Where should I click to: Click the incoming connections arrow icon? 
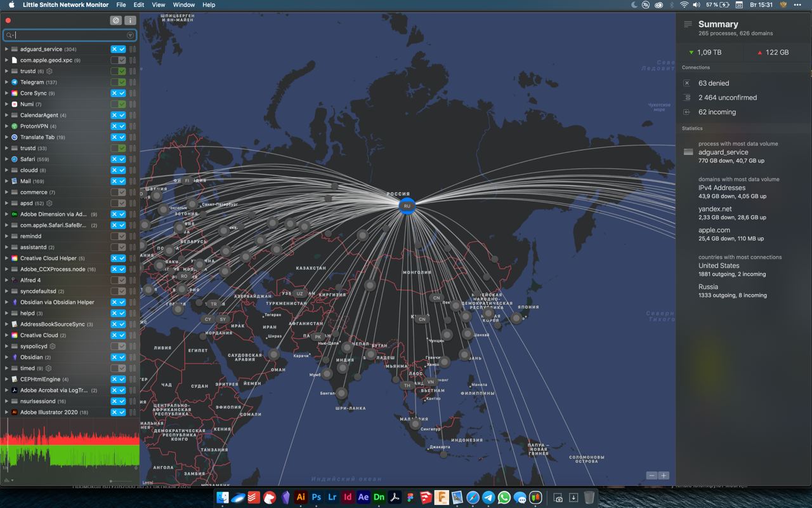click(687, 112)
